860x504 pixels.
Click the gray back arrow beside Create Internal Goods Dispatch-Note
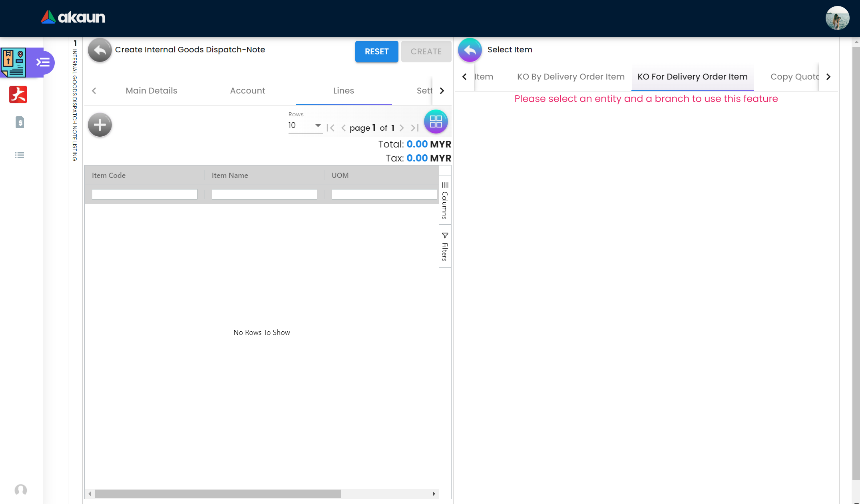click(x=100, y=50)
